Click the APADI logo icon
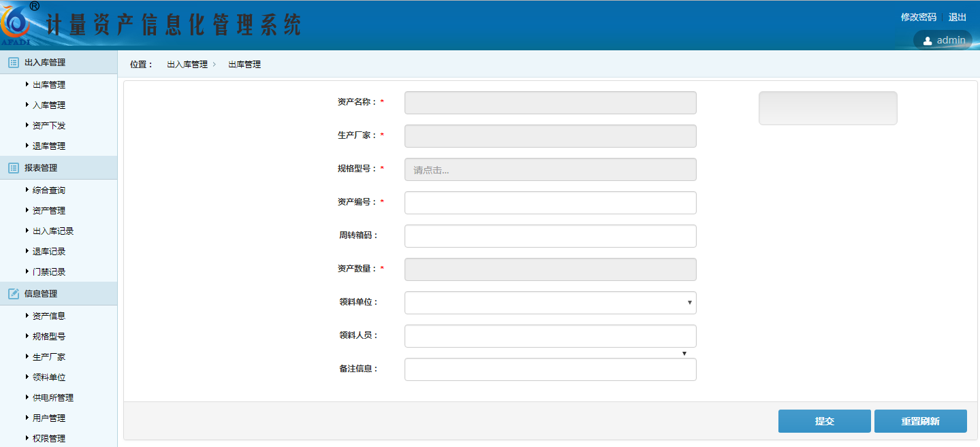The height and width of the screenshot is (447, 980). [x=18, y=24]
